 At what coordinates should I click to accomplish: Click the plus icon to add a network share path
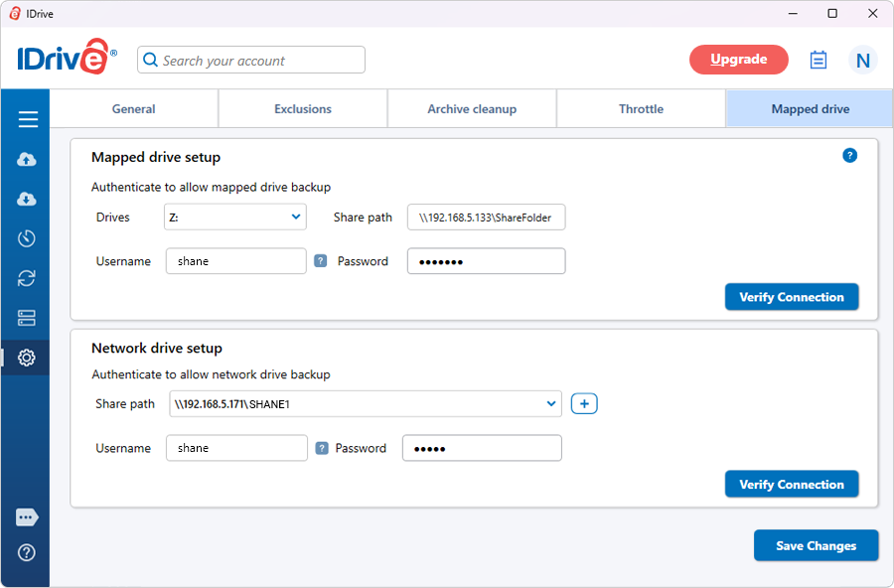[584, 403]
